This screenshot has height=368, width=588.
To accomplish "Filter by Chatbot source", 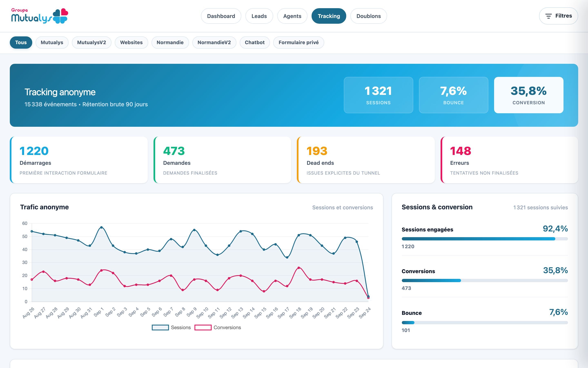I will point(254,42).
